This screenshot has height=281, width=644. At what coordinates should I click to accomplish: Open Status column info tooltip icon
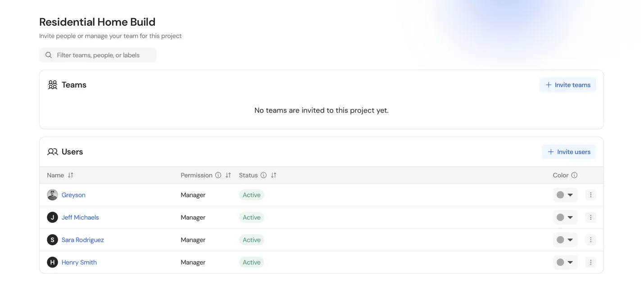263,175
